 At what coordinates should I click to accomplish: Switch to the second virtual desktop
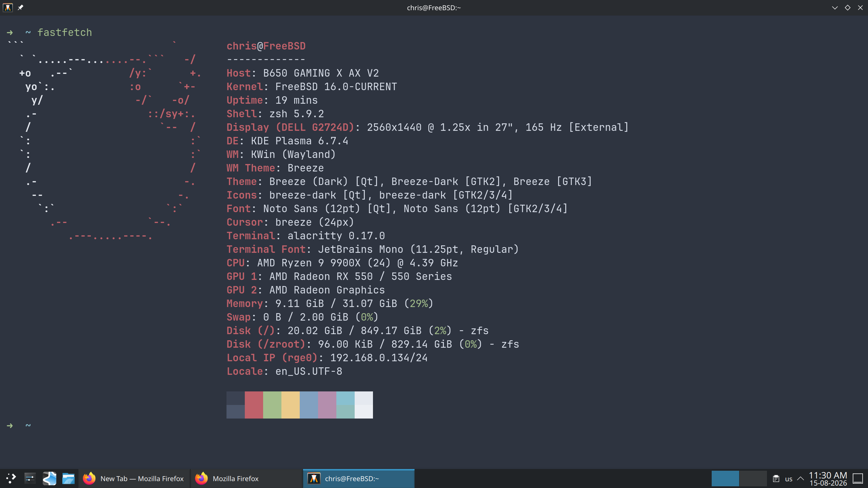(753, 479)
